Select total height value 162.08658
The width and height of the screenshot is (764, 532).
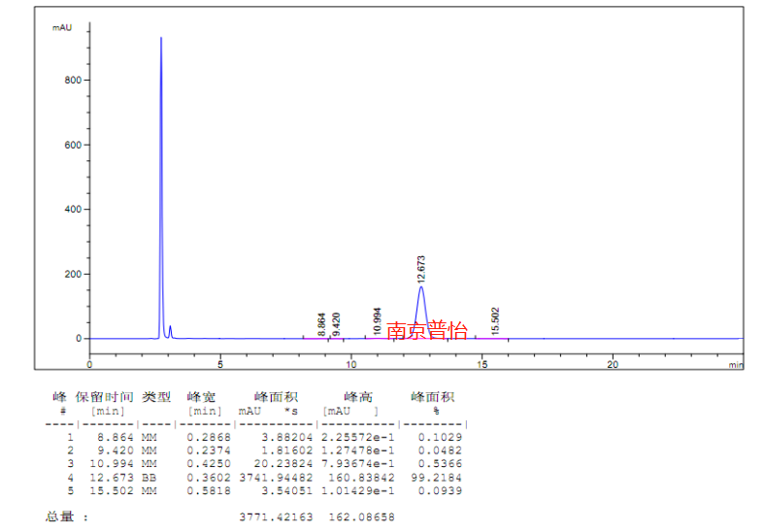point(358,517)
